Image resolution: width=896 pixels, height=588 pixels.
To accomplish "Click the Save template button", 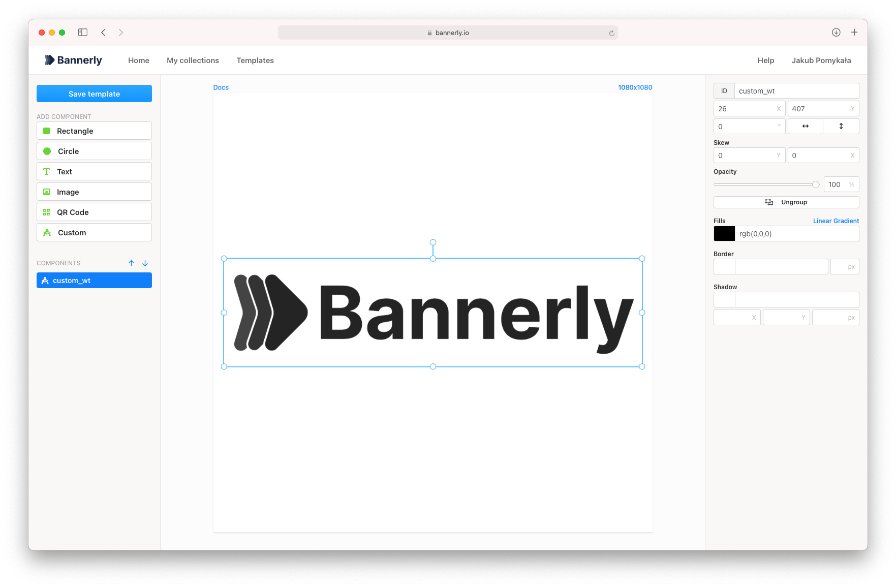I will point(94,94).
